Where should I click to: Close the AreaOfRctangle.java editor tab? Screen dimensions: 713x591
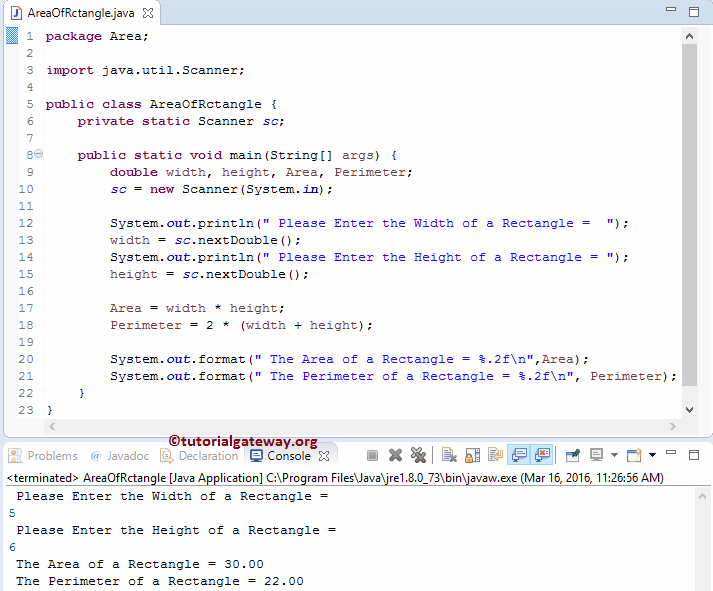(x=148, y=13)
